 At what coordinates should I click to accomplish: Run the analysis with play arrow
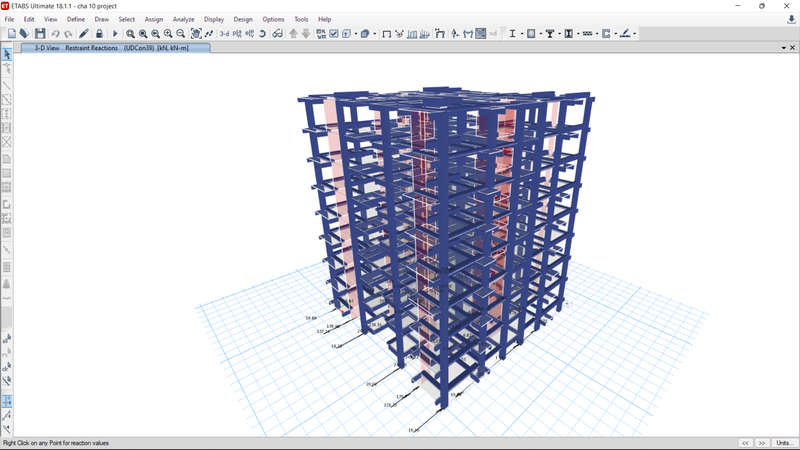115,34
